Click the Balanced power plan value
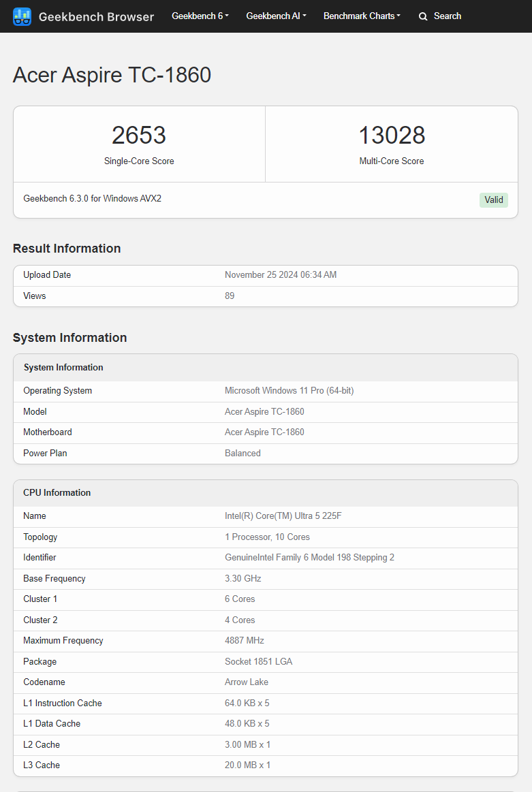Image resolution: width=532 pixels, height=792 pixels. click(242, 453)
